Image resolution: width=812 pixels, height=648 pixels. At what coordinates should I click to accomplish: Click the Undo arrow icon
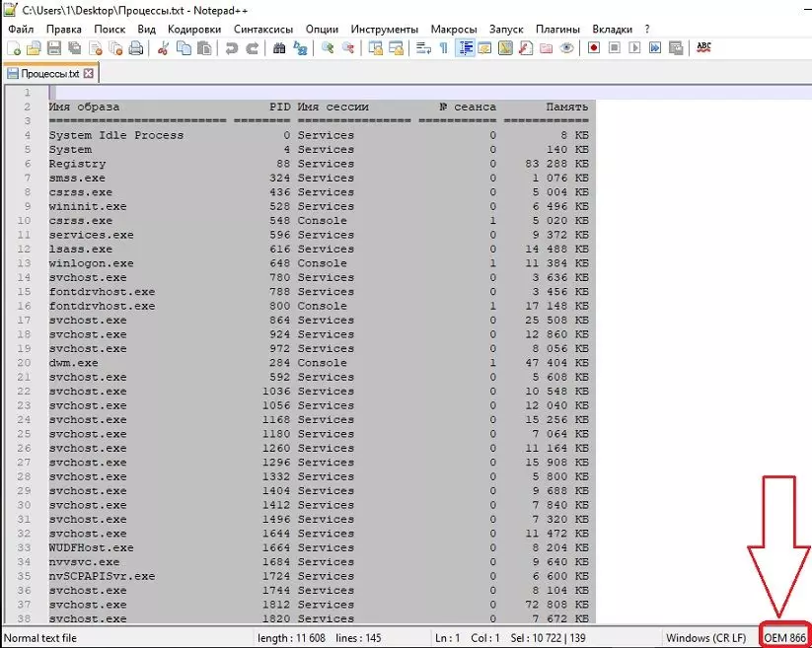click(x=232, y=47)
